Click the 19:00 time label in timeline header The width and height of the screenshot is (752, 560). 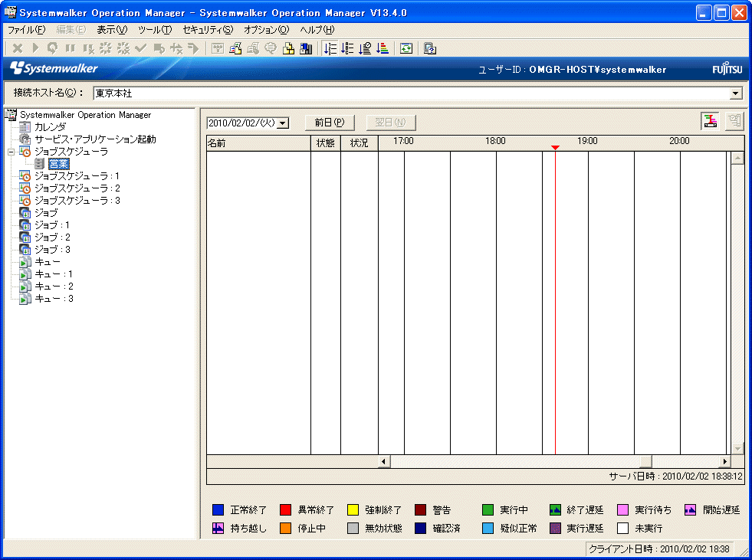587,141
